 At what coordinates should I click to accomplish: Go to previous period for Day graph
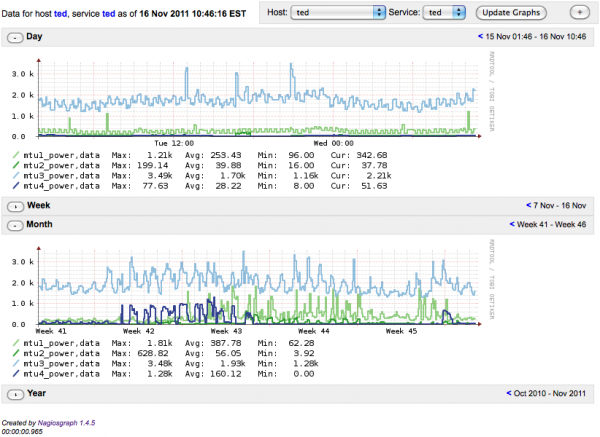(482, 36)
